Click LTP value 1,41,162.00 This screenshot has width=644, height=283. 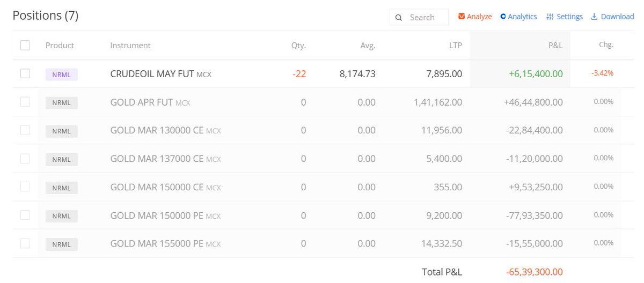(x=438, y=102)
